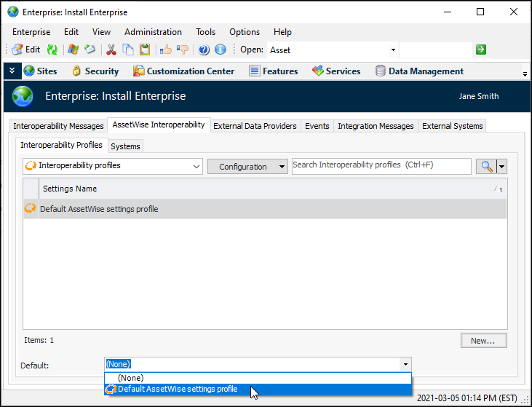Open the Options menu
Screen dimensions: 532x407
point(245,32)
